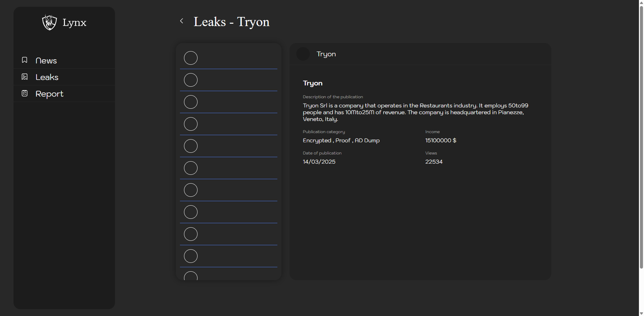Viewport: 644px width, 316px height.
Task: Click the checklist icon beside Report
Action: coord(25,93)
